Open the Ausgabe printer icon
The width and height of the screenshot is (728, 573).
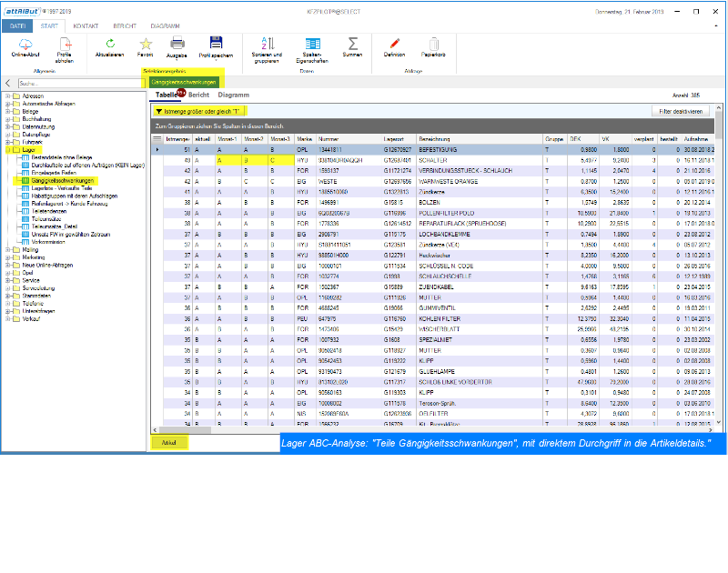point(177,44)
